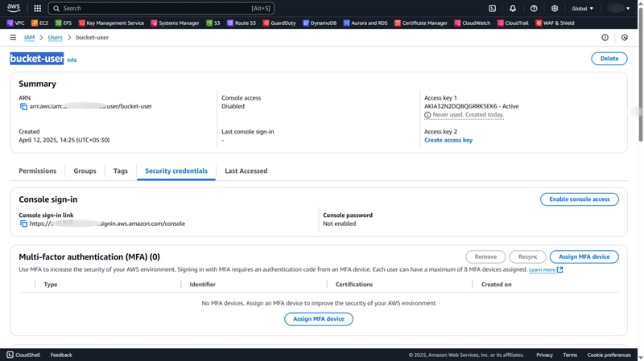Toggle the side navigation hamburger menu
The width and height of the screenshot is (644, 361).
(13, 37)
